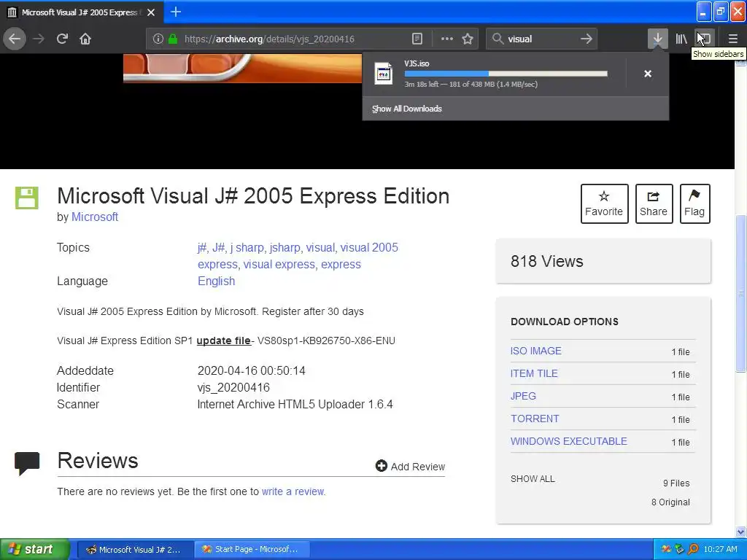Close the Microsoft Visual J# browser tab
747x560 pixels.
(x=151, y=12)
